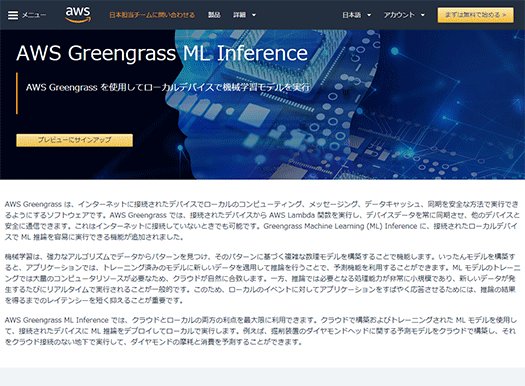525x386 pixels.
Task: Click the AWS Greengrass ML Inference heading
Action: 162,53
